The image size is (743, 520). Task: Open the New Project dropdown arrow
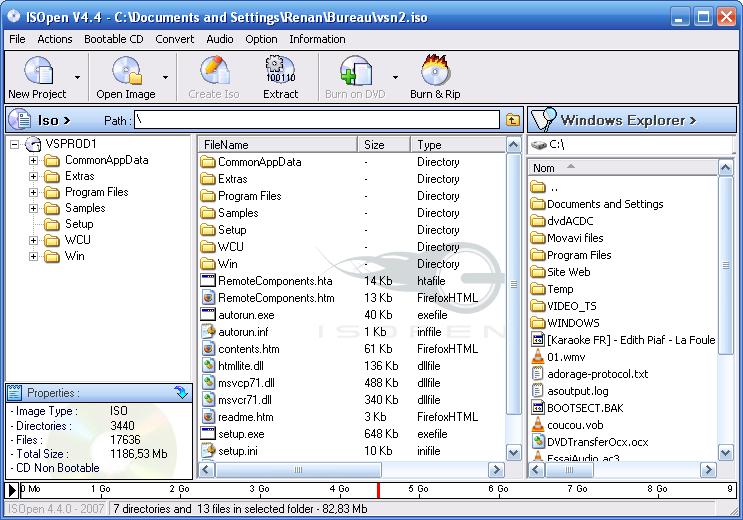pos(77,77)
